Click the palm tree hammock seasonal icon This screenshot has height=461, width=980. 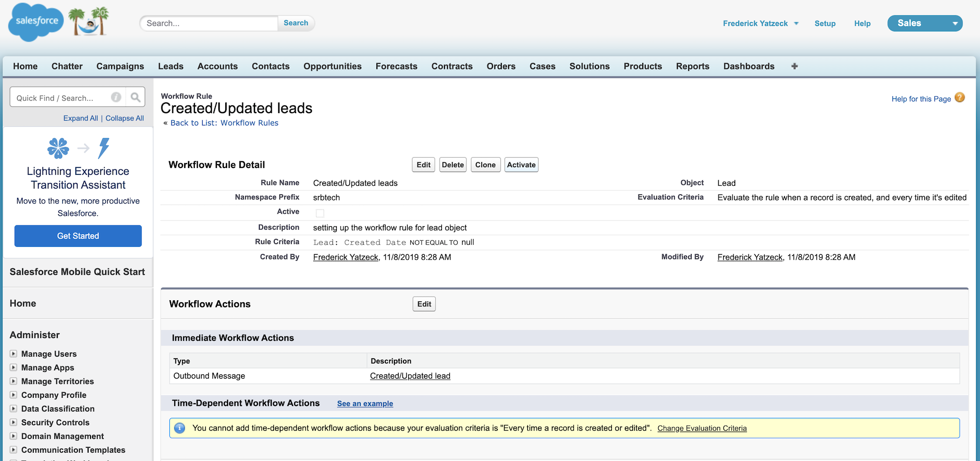click(89, 22)
